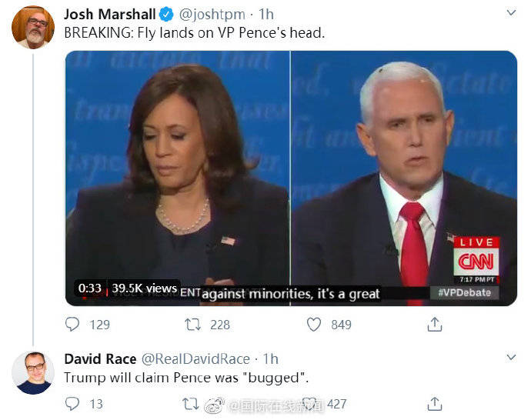This screenshot has height=420, width=531.
Task: Share Josh Marshall's tweet
Action: point(434,325)
